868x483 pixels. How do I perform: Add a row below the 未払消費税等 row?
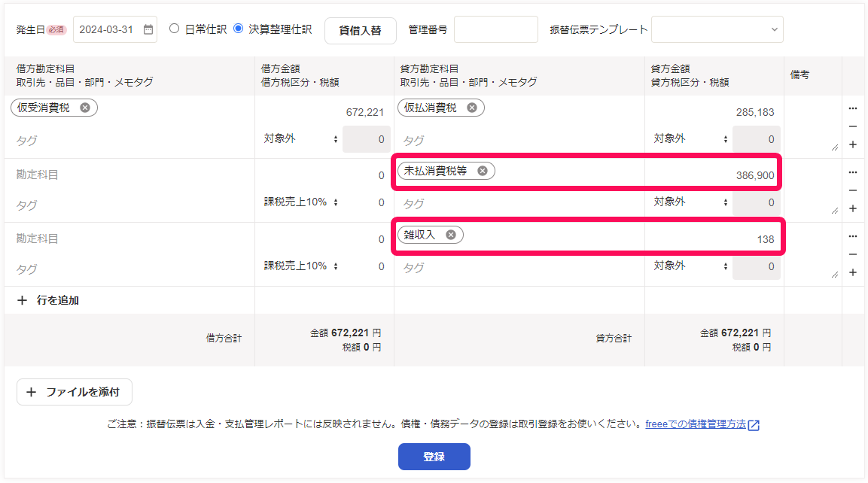[852, 208]
